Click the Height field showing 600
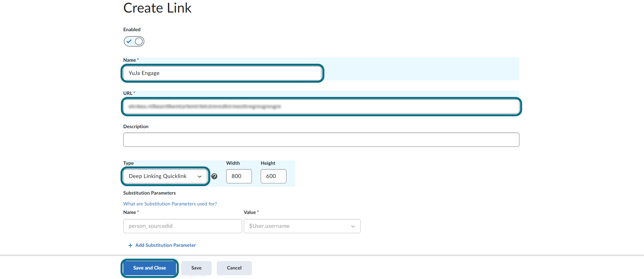644x279 pixels. pos(274,176)
